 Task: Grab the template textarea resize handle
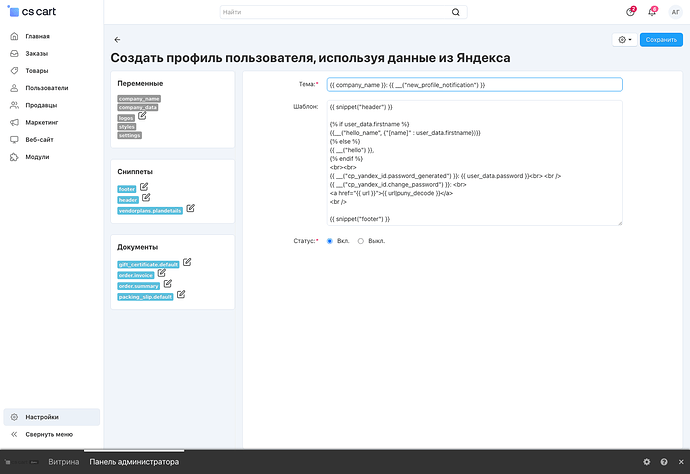tap(620, 223)
